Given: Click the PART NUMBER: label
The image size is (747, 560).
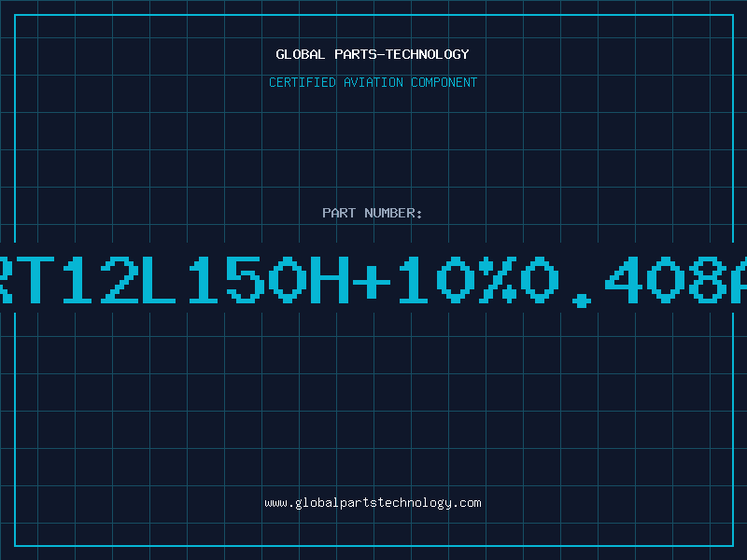Looking at the screenshot, I should coord(373,213).
